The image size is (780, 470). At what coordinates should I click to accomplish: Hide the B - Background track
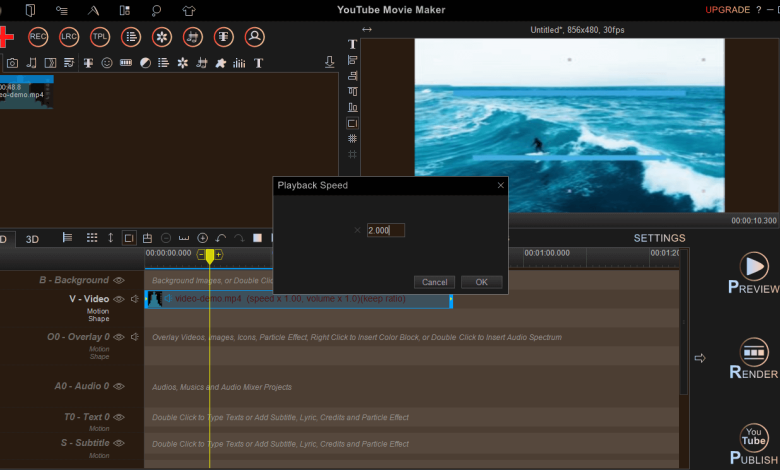[119, 281]
